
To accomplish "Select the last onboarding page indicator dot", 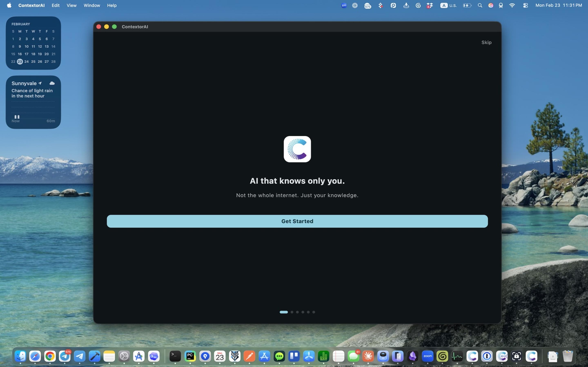I will [314, 312].
